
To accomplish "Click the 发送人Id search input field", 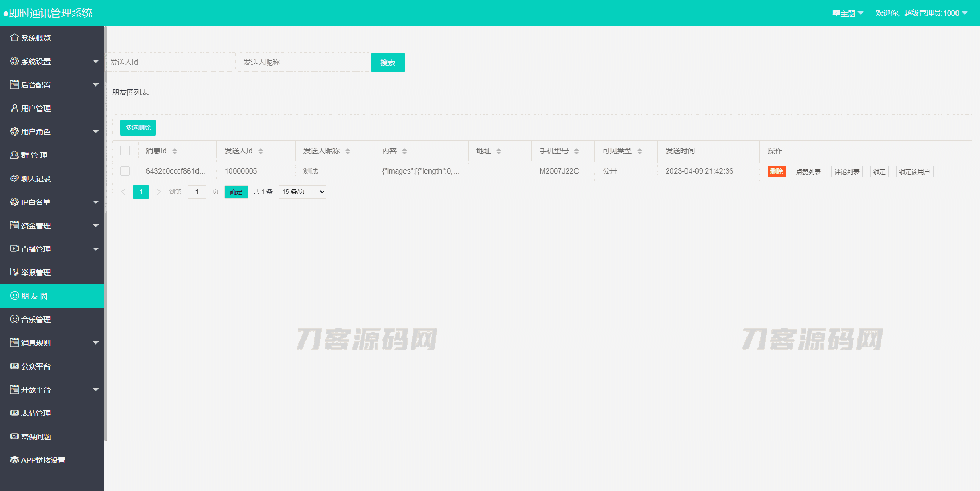I will coord(171,62).
